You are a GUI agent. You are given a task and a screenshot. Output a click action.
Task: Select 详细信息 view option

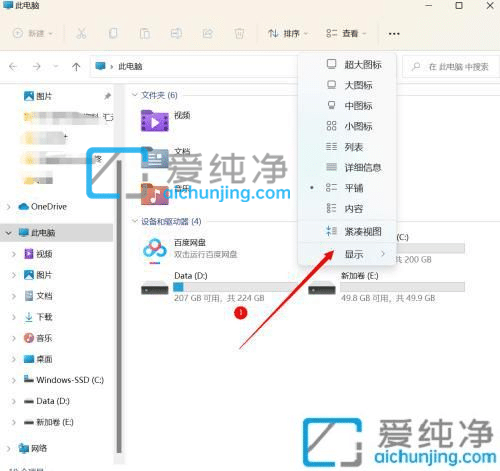pos(347,167)
